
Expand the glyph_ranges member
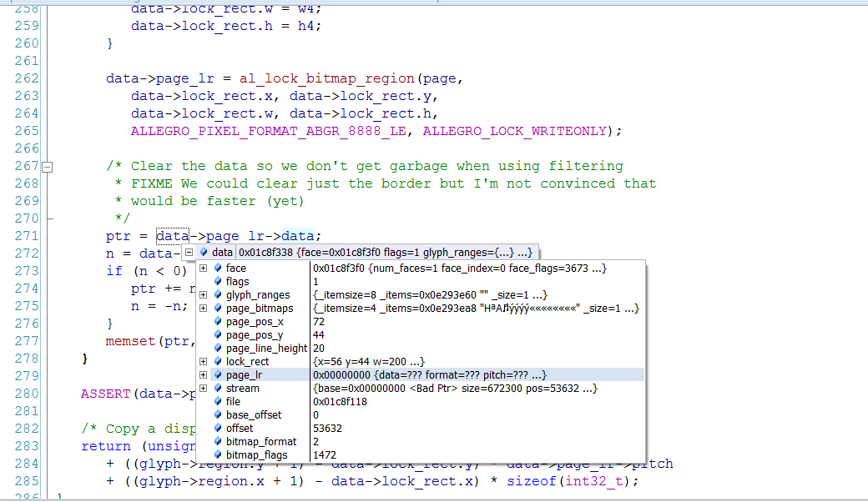(203, 295)
